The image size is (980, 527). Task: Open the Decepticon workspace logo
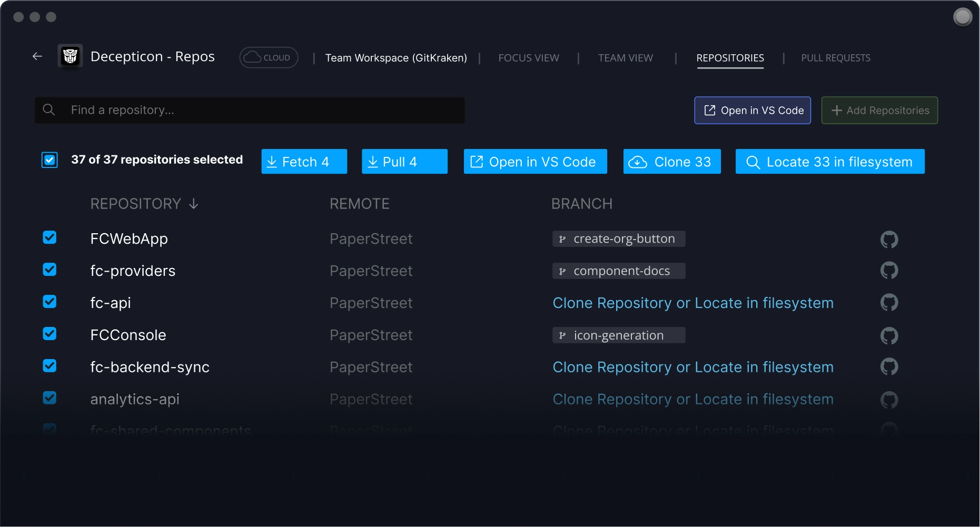point(70,56)
